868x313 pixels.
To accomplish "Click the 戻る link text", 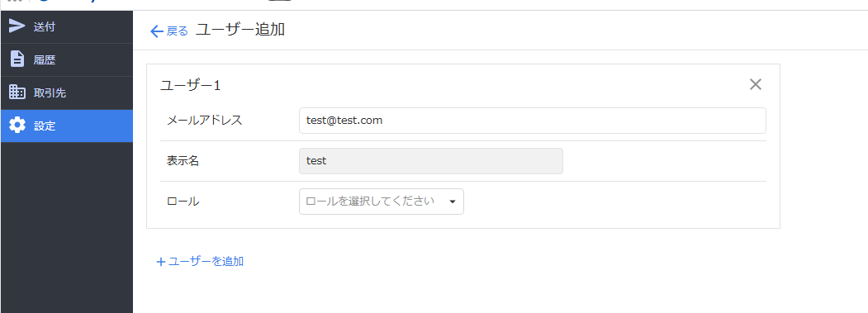I will 177,31.
